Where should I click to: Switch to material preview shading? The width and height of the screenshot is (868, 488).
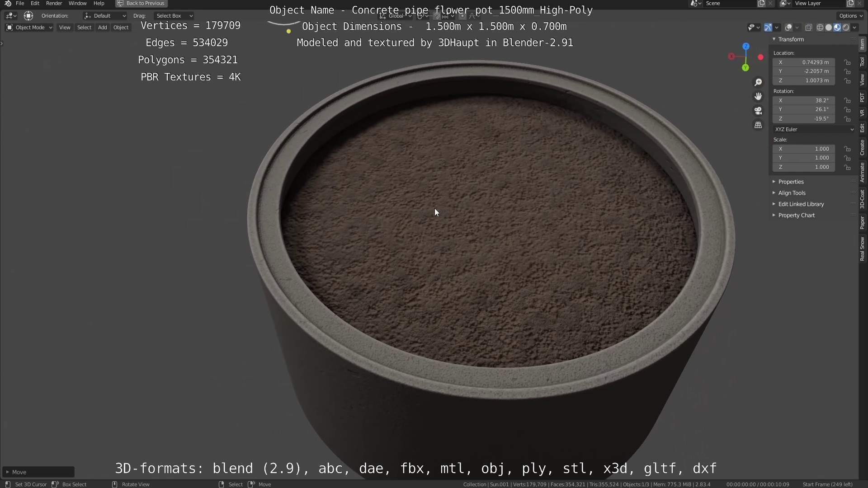pos(837,28)
